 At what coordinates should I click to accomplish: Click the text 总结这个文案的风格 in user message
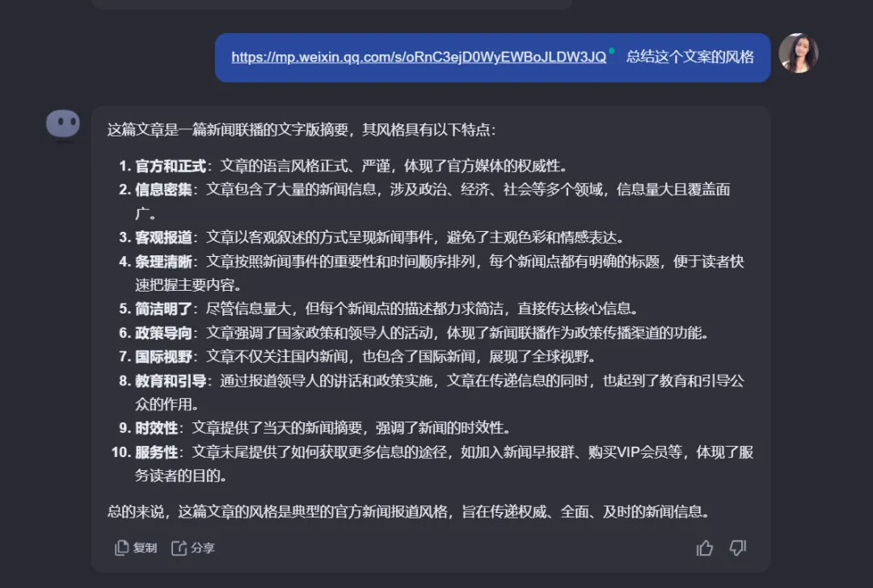pyautogui.click(x=690, y=57)
